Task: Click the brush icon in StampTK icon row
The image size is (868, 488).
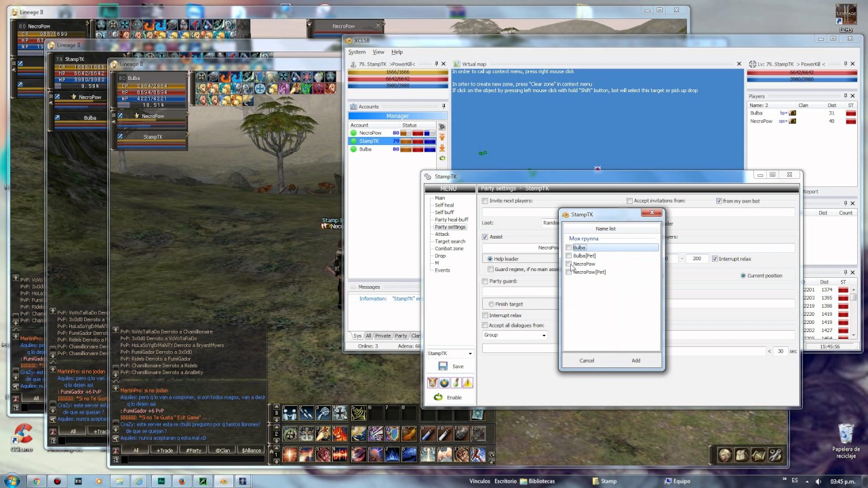Action: 456,383
